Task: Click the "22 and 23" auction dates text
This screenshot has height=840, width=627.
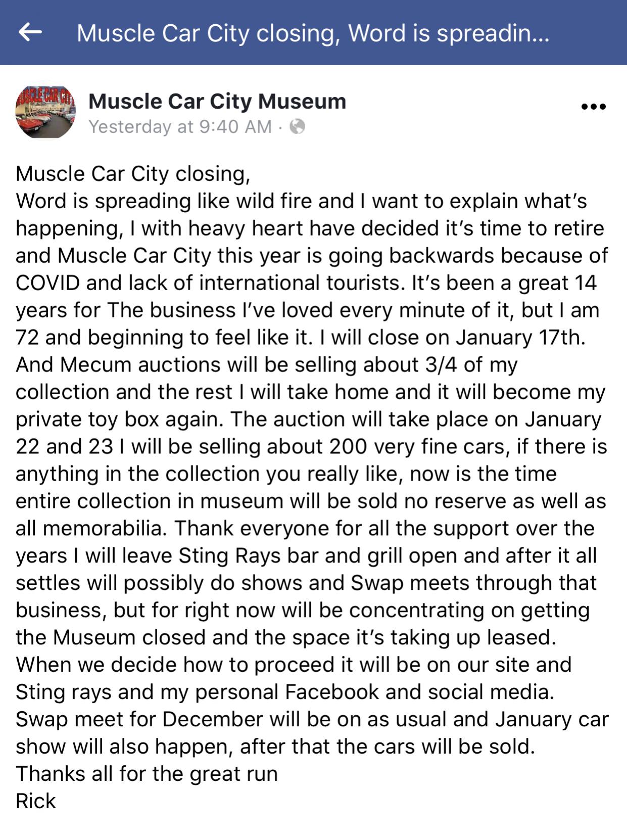Action: point(64,446)
